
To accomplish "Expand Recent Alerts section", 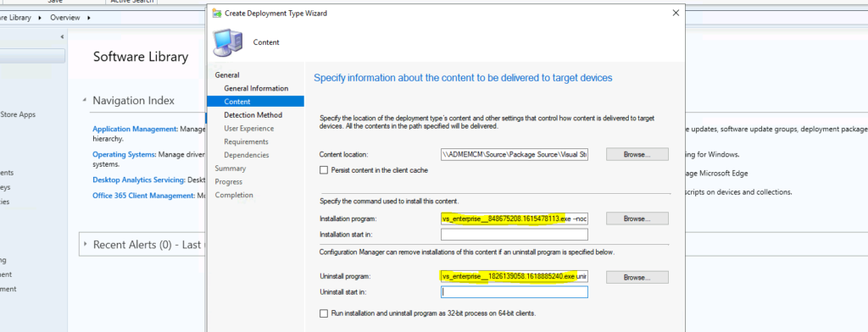I will (x=86, y=244).
